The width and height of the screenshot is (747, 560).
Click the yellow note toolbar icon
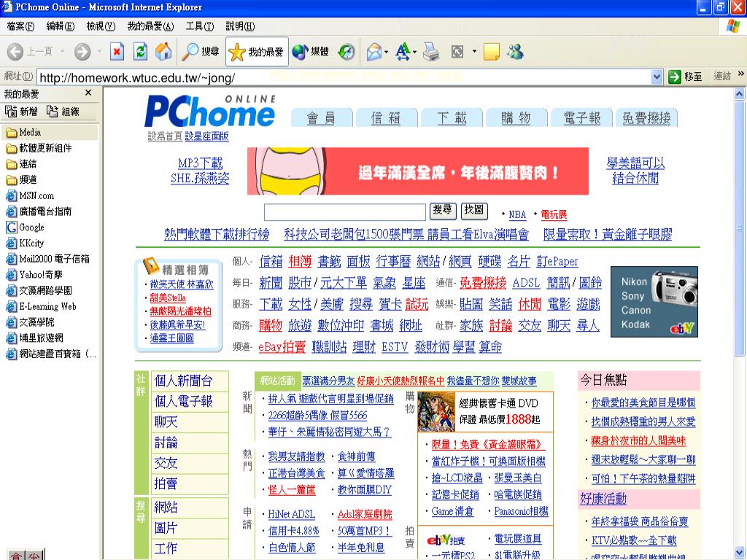(x=491, y=52)
